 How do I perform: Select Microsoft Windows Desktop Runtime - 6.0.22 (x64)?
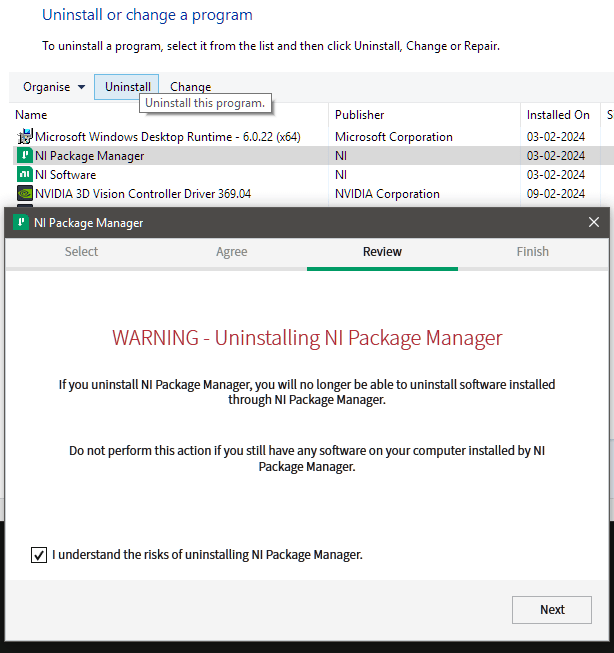(x=168, y=137)
